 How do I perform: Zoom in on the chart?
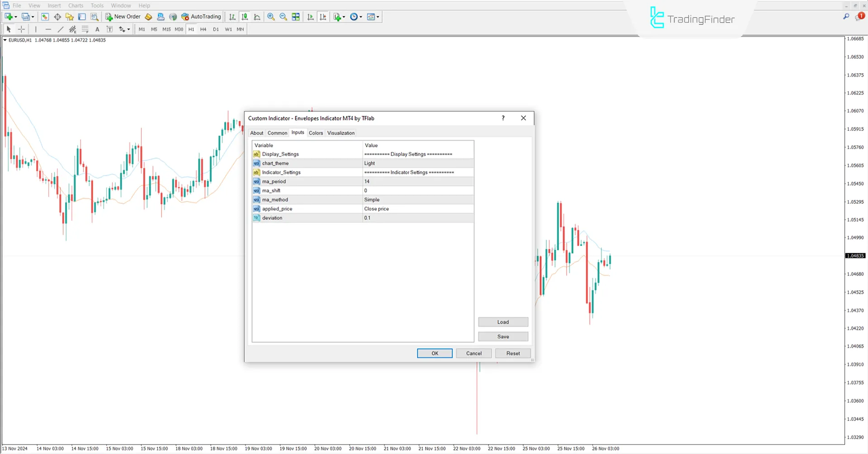click(x=271, y=17)
